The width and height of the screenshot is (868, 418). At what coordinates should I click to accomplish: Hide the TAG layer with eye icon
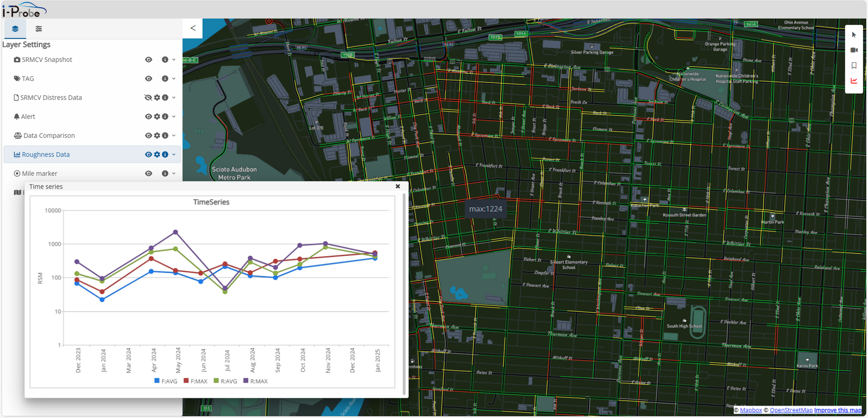[x=148, y=79]
